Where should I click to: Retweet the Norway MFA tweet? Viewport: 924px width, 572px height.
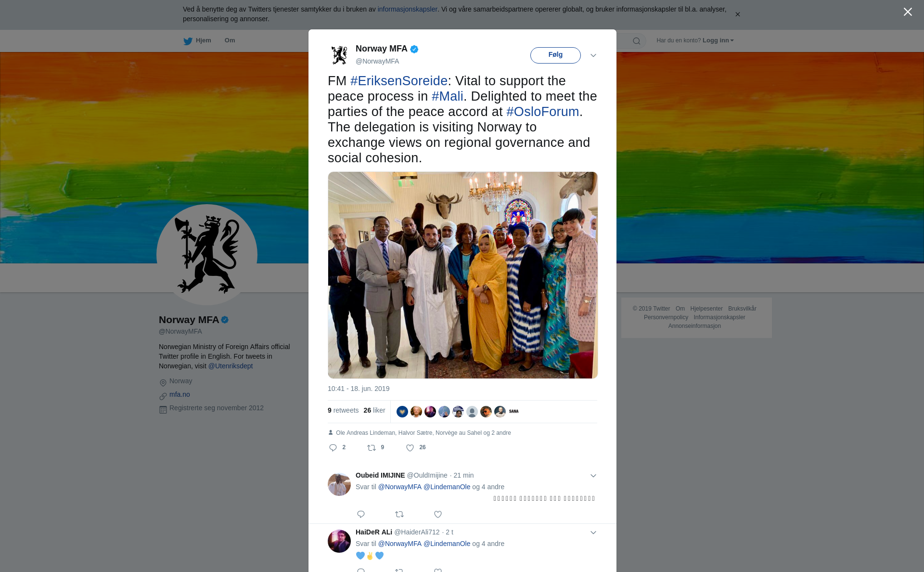(x=372, y=448)
